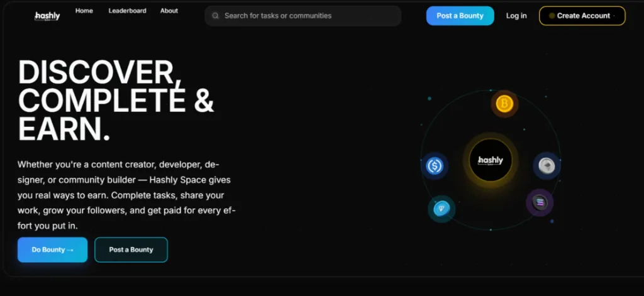Click Post a Bounty in header

click(x=460, y=16)
